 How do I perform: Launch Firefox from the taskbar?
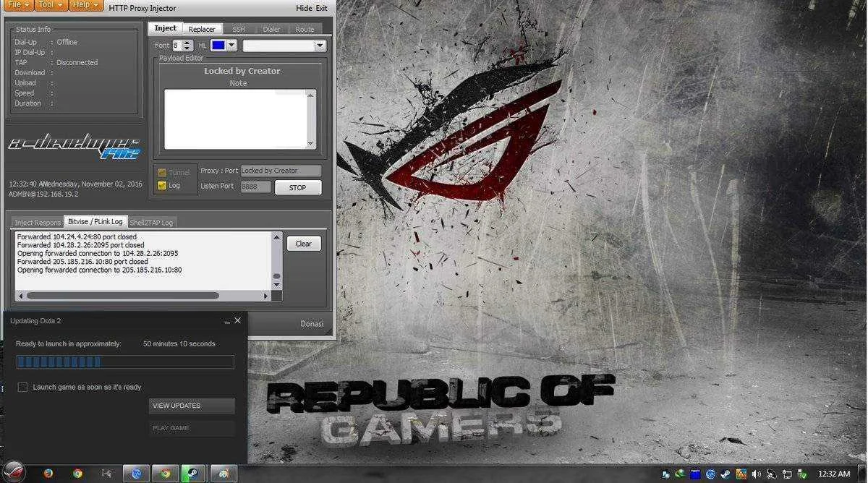(x=48, y=474)
